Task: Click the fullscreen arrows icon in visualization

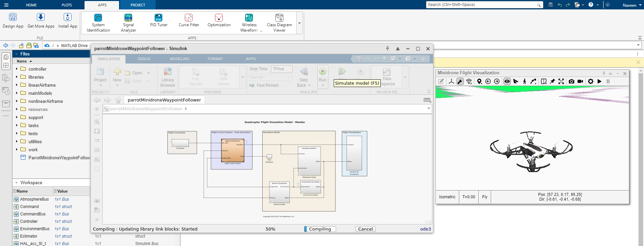Action: click(561, 81)
